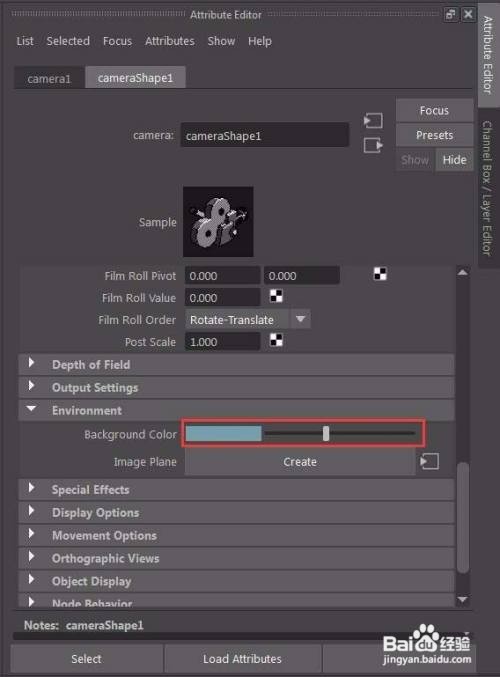This screenshot has height=677, width=500.
Task: Switch to Channel Box / Layer Editor side tab
Action: (x=488, y=188)
